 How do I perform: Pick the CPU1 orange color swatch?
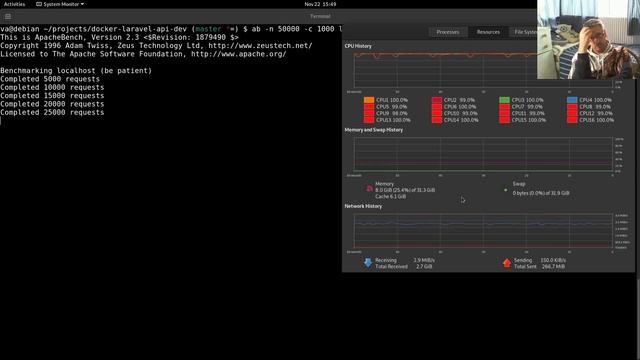point(369,100)
